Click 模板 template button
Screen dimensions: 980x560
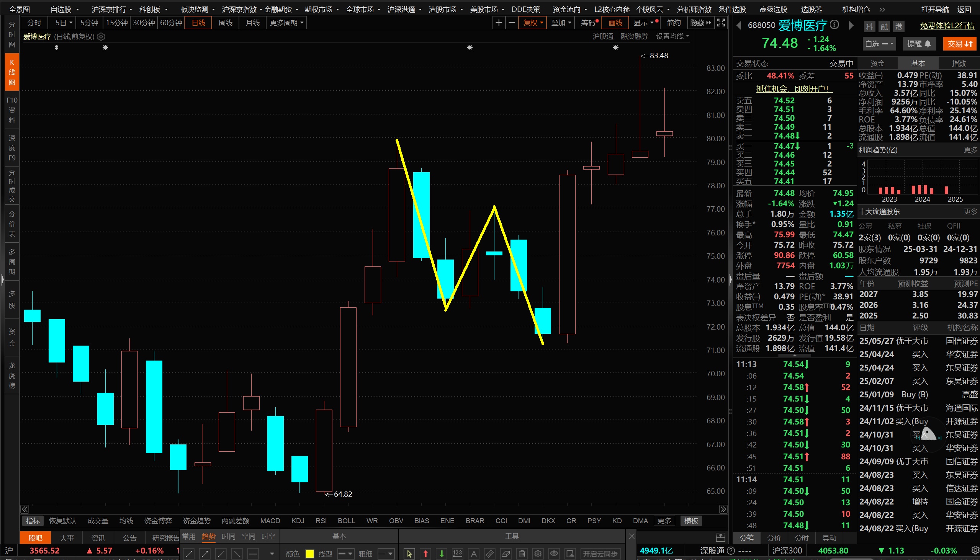(691, 521)
